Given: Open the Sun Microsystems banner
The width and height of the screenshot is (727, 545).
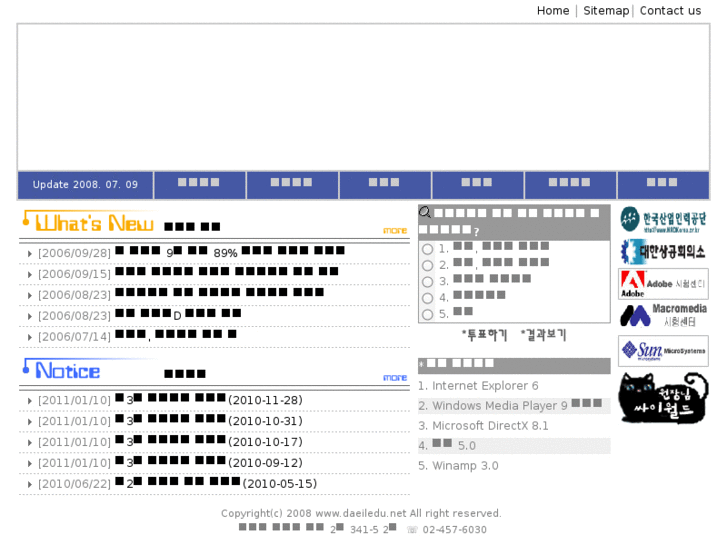Looking at the screenshot, I should coord(663,351).
